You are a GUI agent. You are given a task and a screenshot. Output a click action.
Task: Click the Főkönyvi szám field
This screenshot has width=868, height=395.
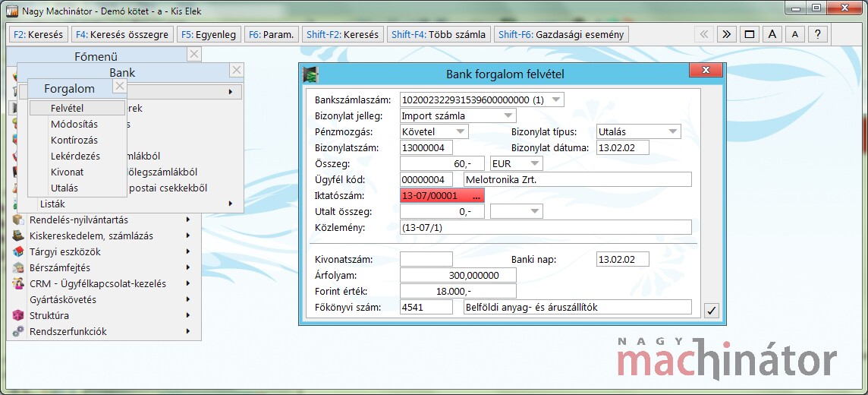[426, 307]
